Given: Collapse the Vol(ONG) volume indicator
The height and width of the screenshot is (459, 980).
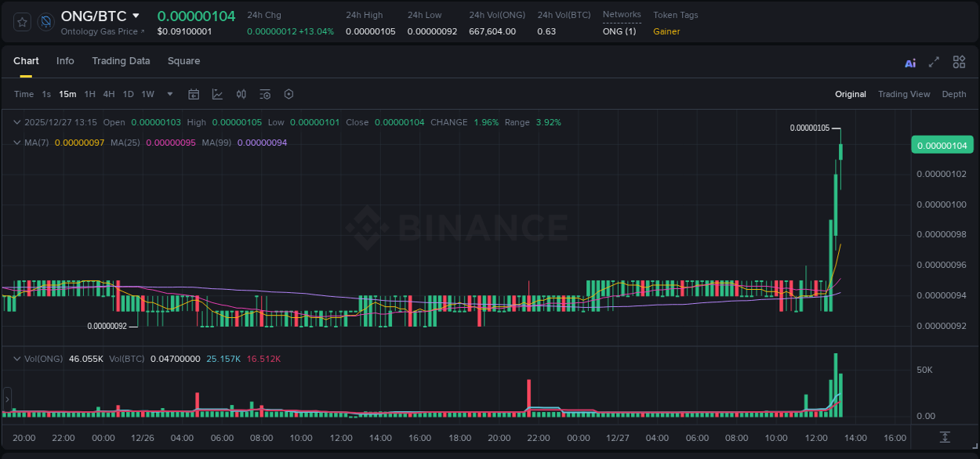Looking at the screenshot, I should 17,358.
